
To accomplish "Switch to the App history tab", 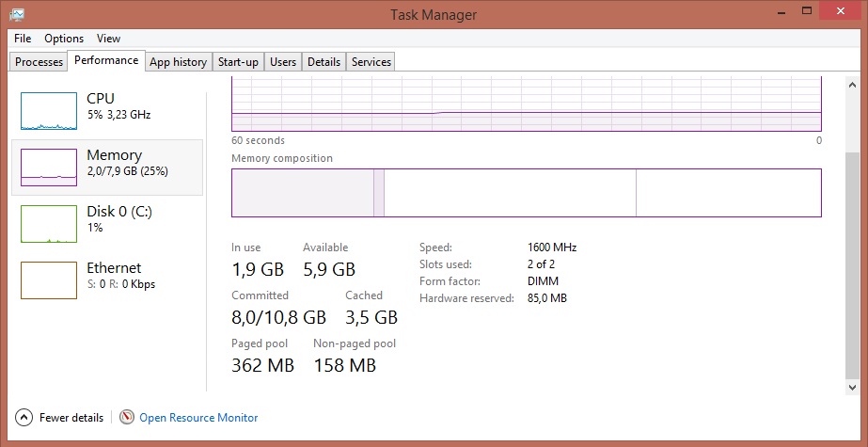I will [179, 62].
